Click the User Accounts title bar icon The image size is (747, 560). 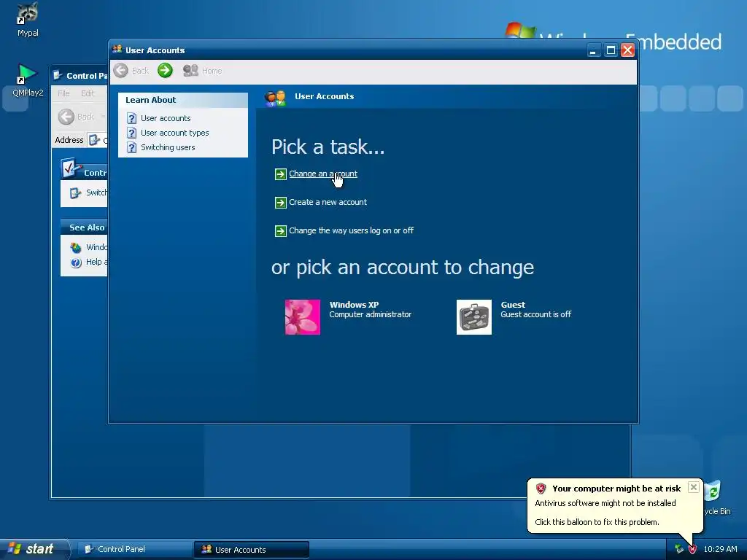pyautogui.click(x=117, y=50)
